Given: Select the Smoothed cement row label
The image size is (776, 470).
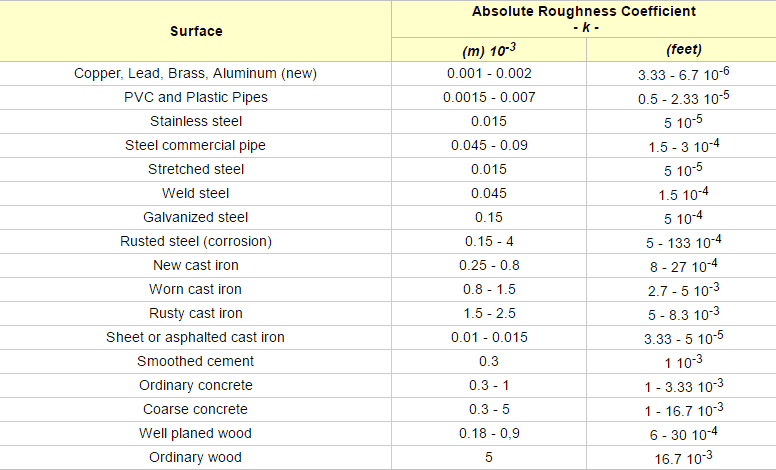Looking at the screenshot, I should coord(195,362).
